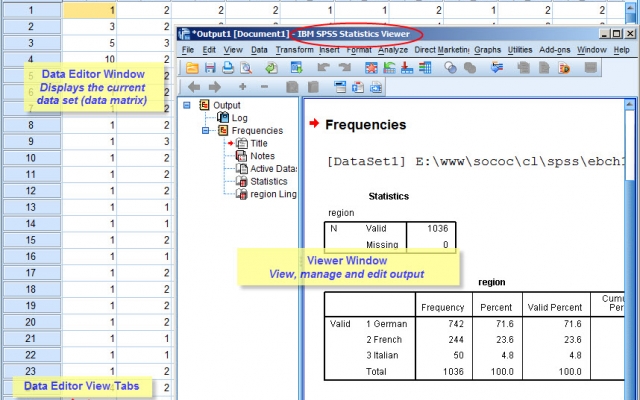Export output using the green arrow icon
The image size is (640, 400).
pyautogui.click(x=271, y=67)
